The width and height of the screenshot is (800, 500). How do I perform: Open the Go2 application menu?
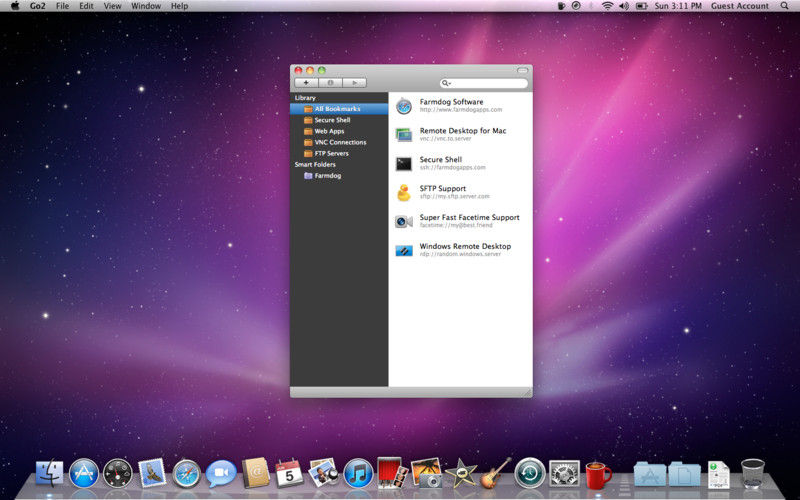(36, 6)
